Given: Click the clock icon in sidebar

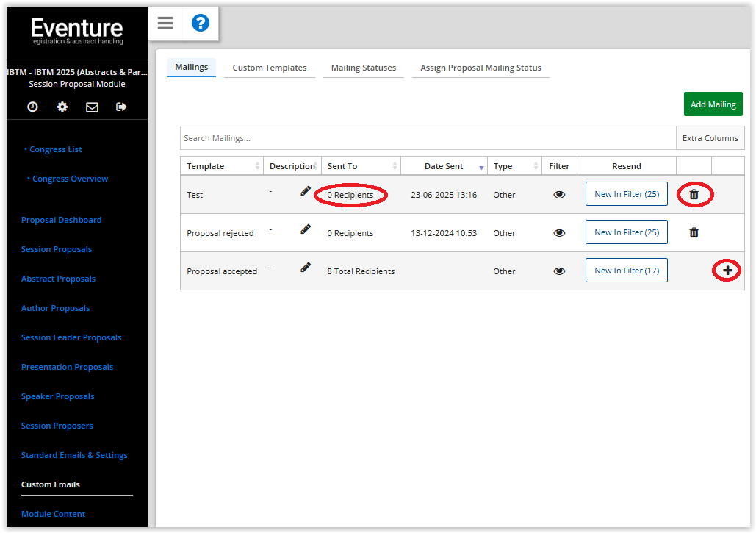Looking at the screenshot, I should [x=33, y=107].
